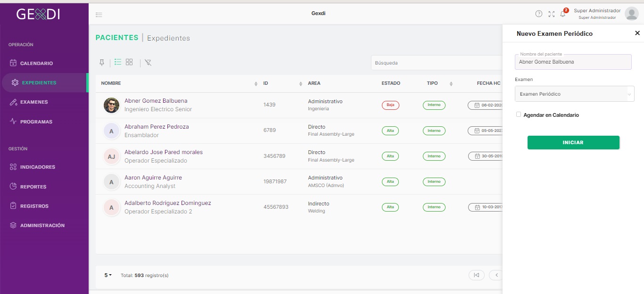The image size is (644, 294).
Task: Open Abraham Perez Pedroza patient record
Action: [157, 127]
